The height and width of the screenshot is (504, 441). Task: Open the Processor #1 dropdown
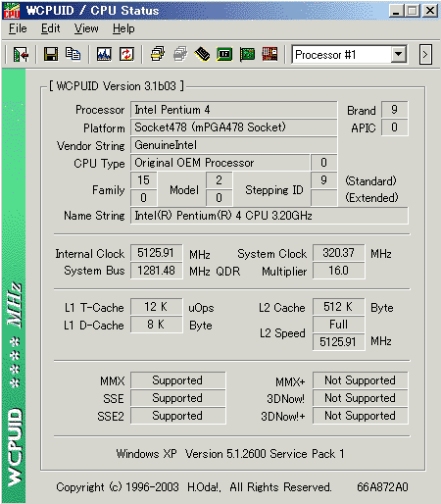pos(399,54)
